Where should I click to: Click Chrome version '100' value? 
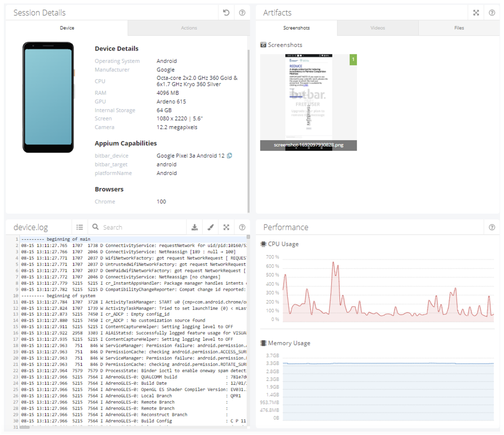161,202
